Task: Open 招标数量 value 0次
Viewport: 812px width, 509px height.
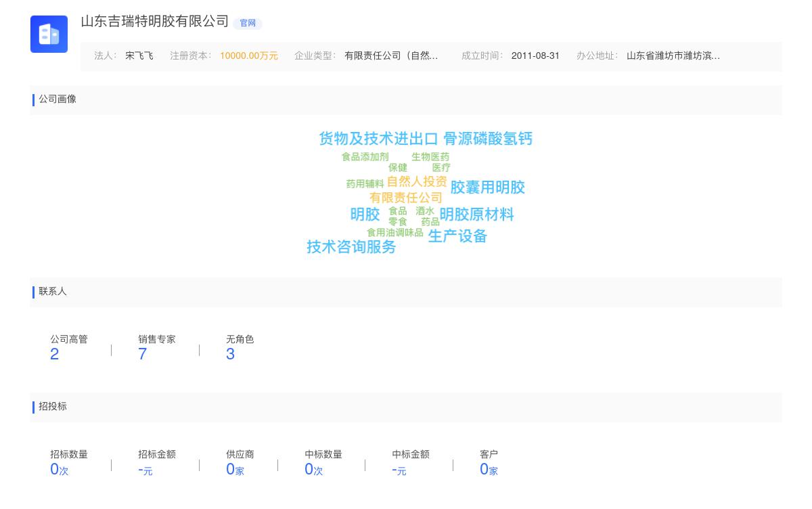Action: (60, 469)
